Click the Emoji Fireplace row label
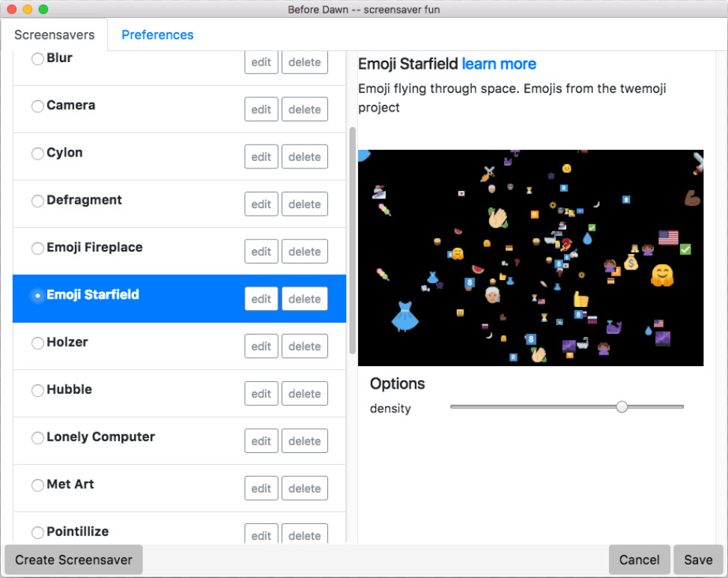728x578 pixels. (94, 248)
